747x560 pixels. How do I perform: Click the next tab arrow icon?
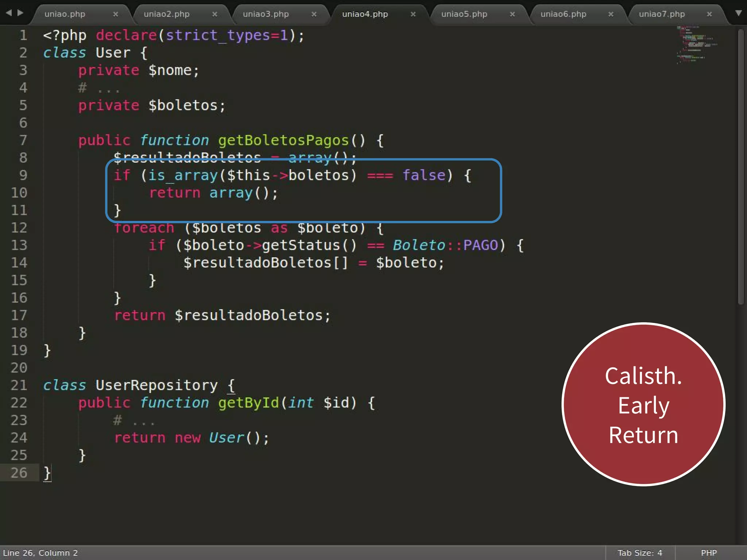(x=20, y=13)
